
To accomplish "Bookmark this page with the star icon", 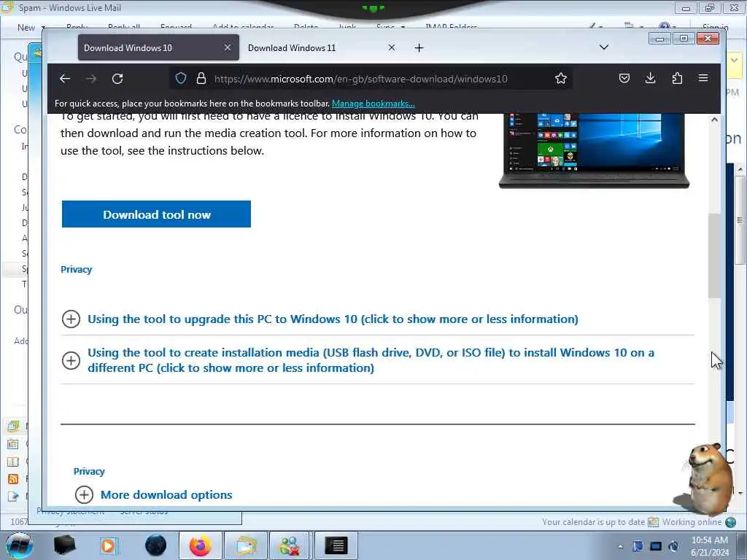I will [x=561, y=79].
